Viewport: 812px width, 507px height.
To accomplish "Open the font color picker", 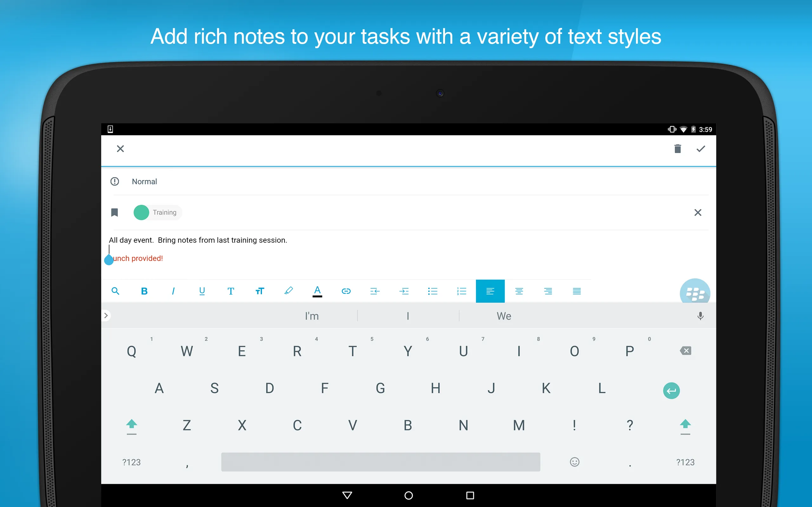I will coord(317,291).
